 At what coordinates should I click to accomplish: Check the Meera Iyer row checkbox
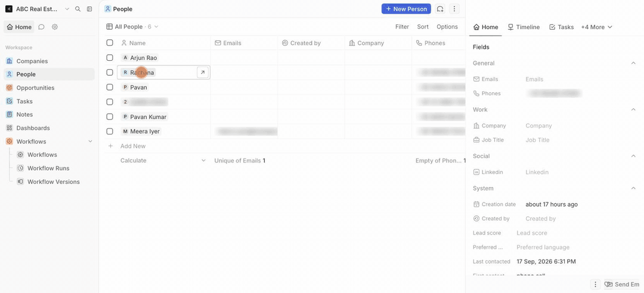click(110, 132)
